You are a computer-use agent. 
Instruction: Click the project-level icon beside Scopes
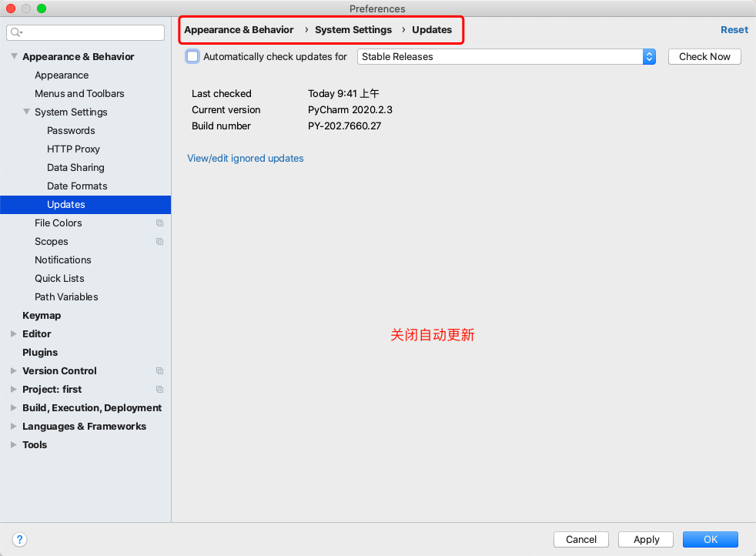click(x=159, y=242)
